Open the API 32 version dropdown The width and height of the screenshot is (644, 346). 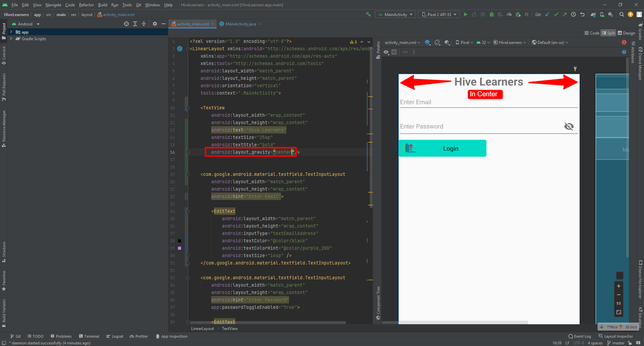(483, 42)
